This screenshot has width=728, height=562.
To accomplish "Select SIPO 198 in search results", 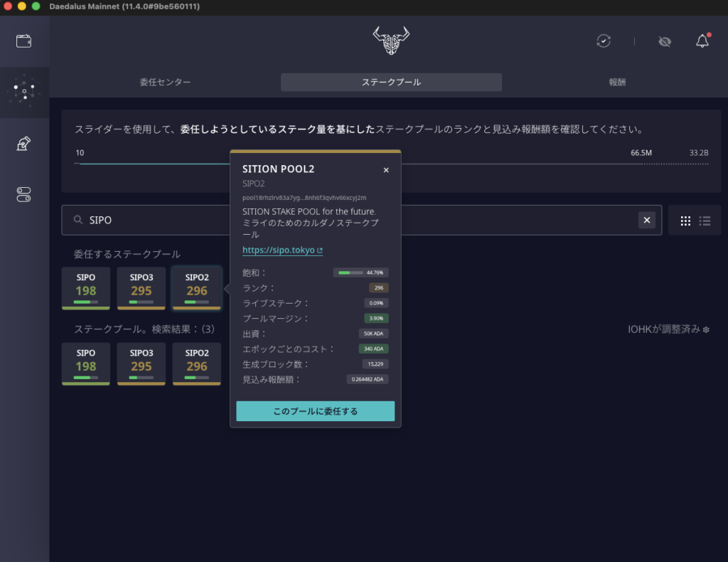I will pyautogui.click(x=86, y=364).
